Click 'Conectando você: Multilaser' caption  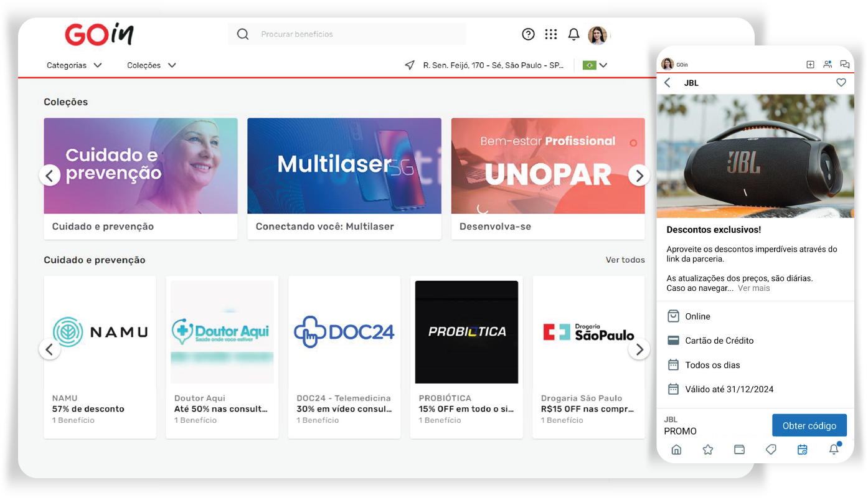(x=325, y=227)
